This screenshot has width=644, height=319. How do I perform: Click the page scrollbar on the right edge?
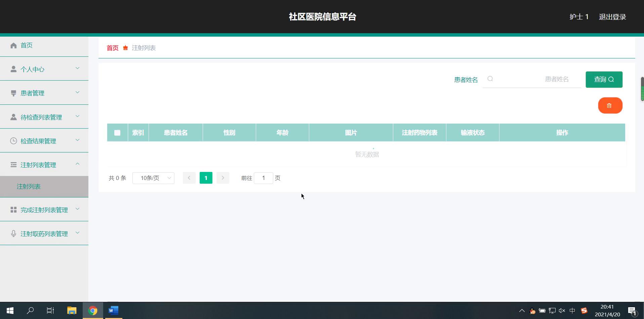642,89
